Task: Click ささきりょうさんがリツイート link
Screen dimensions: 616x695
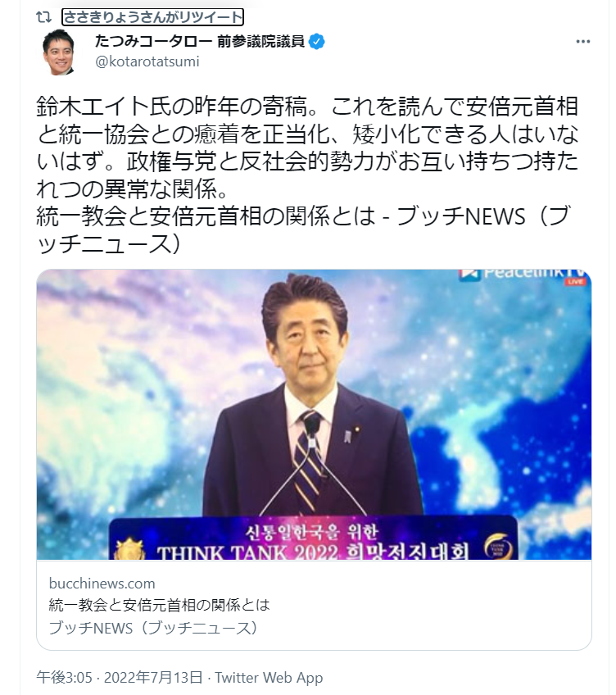Action: pos(153,17)
